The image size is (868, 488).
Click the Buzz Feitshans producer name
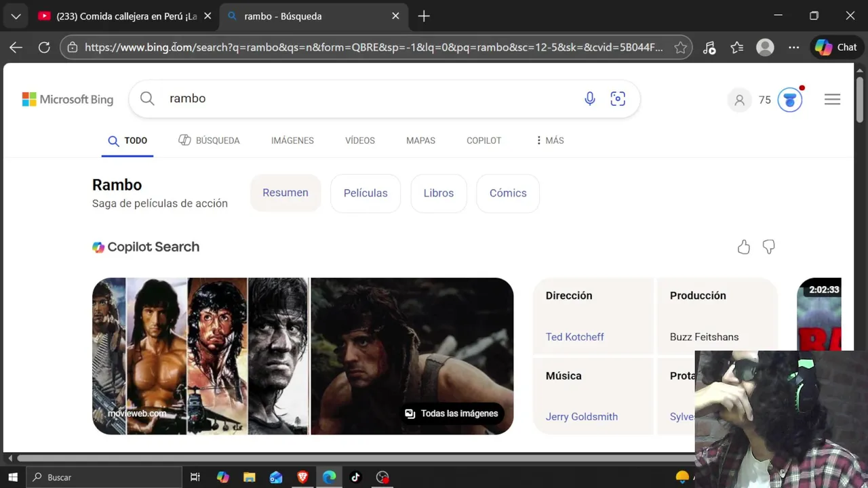pyautogui.click(x=704, y=337)
